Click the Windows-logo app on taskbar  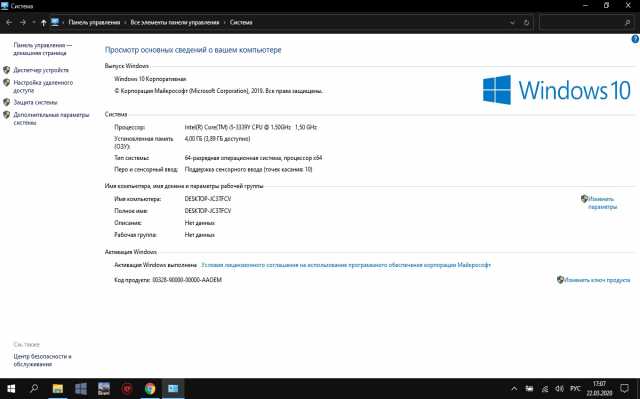[x=80, y=389]
